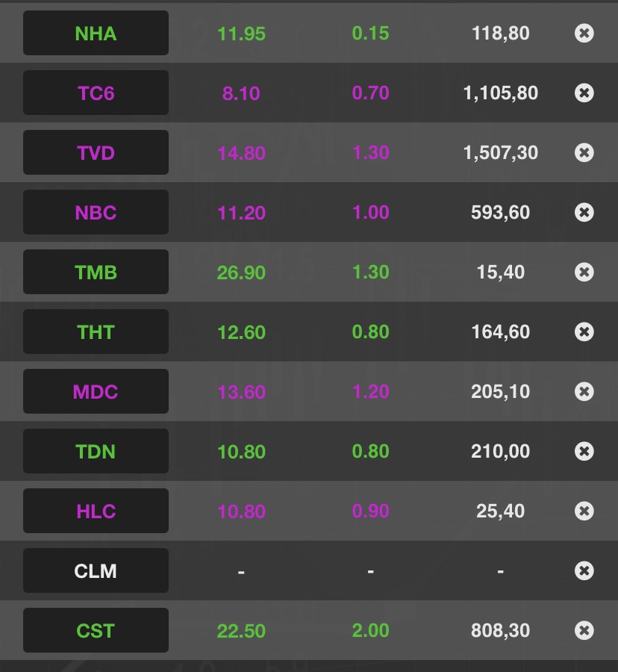Select the CST ticker button
The height and width of the screenshot is (672, 618).
click(96, 630)
